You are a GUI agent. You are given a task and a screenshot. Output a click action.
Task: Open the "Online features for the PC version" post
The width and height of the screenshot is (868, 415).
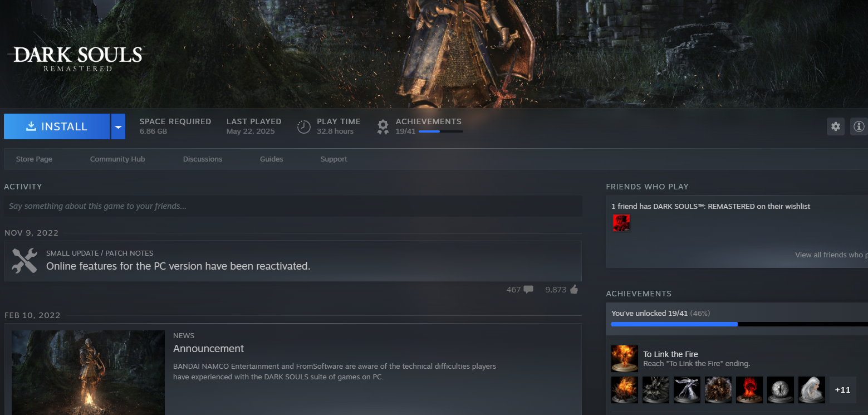tap(178, 266)
